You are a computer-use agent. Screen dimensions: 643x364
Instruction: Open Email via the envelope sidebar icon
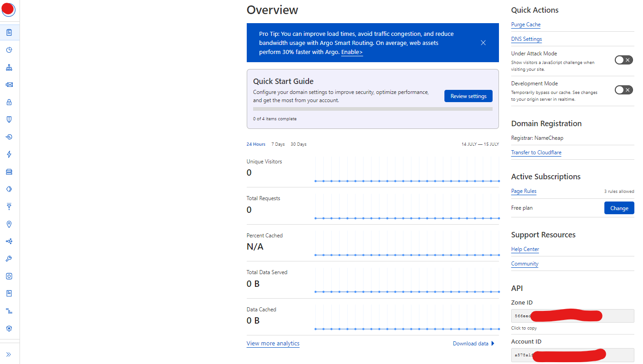(9, 85)
